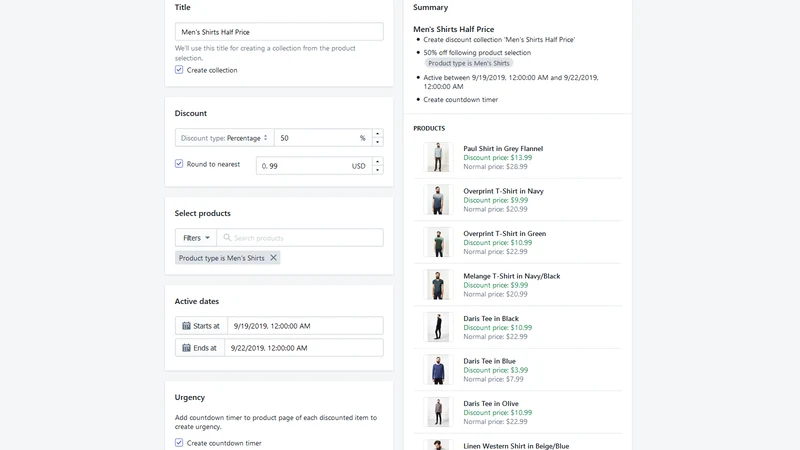Click the Melange T-Shirt in Navy/Black product name

(512, 276)
